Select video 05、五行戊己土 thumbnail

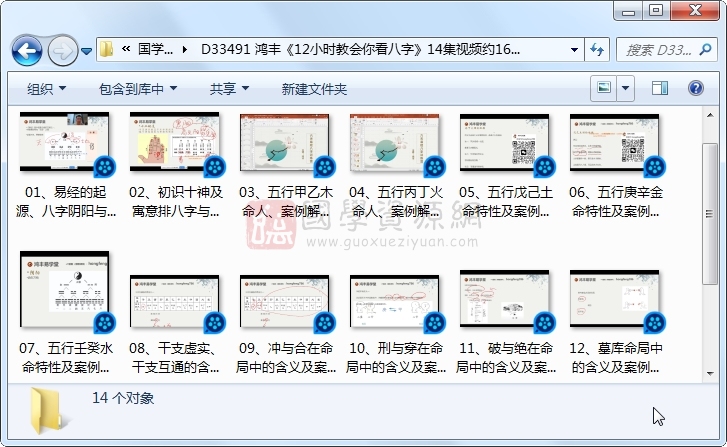pos(504,143)
